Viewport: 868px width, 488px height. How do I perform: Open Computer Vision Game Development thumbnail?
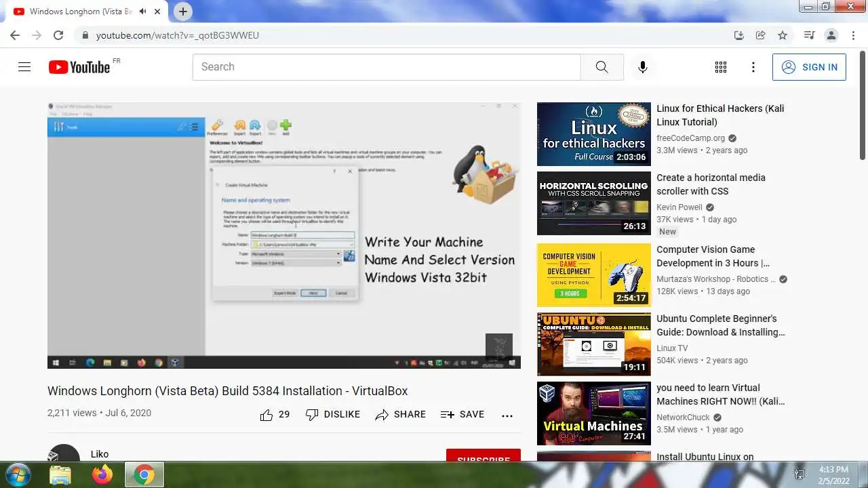click(x=593, y=275)
